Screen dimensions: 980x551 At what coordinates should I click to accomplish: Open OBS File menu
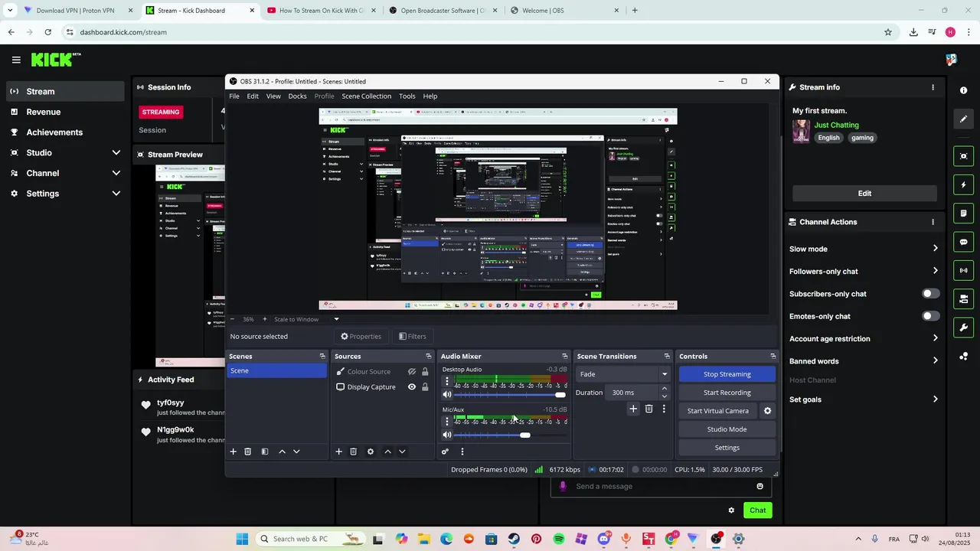[234, 96]
